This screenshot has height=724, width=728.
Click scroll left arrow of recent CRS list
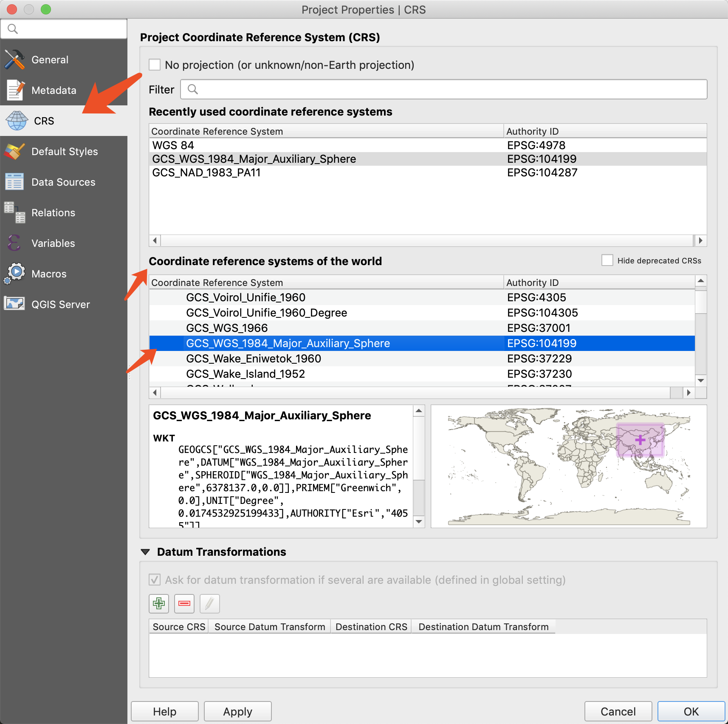[x=155, y=240]
